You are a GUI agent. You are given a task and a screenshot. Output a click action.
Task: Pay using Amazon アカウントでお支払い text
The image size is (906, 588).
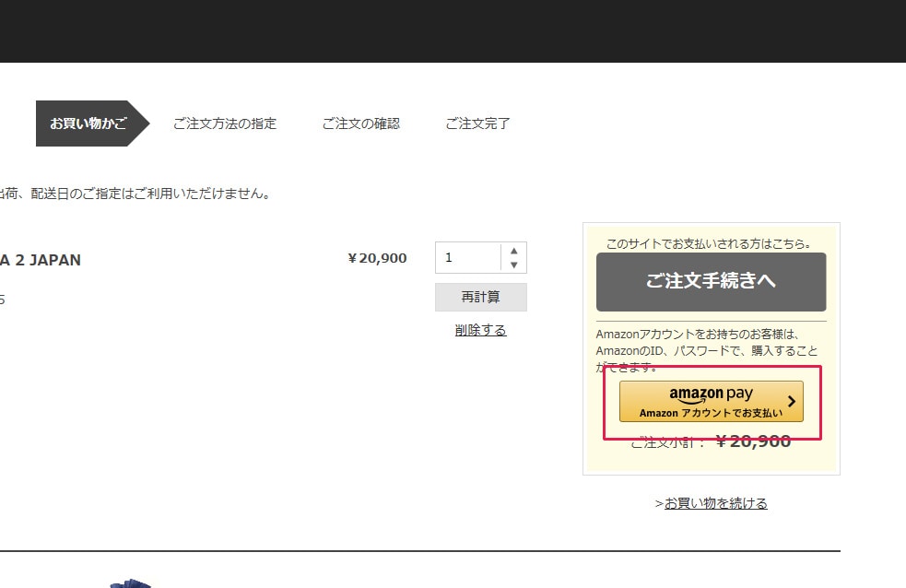(x=711, y=413)
